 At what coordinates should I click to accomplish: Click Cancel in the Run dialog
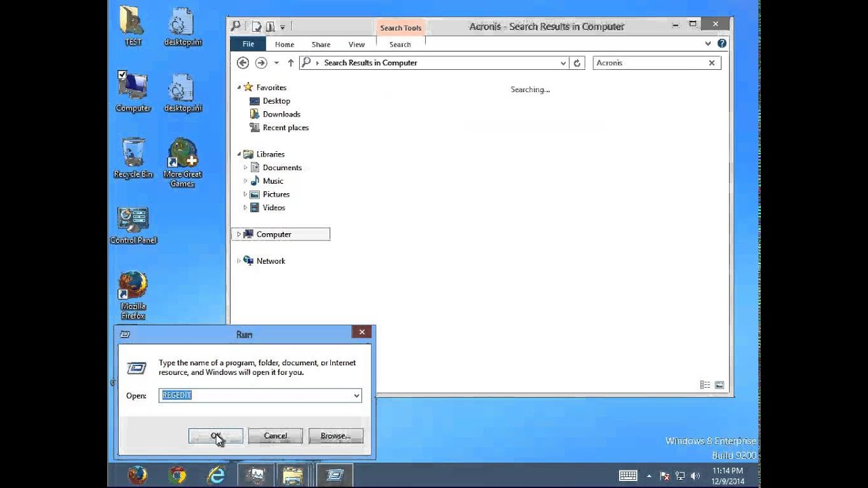[x=275, y=436]
